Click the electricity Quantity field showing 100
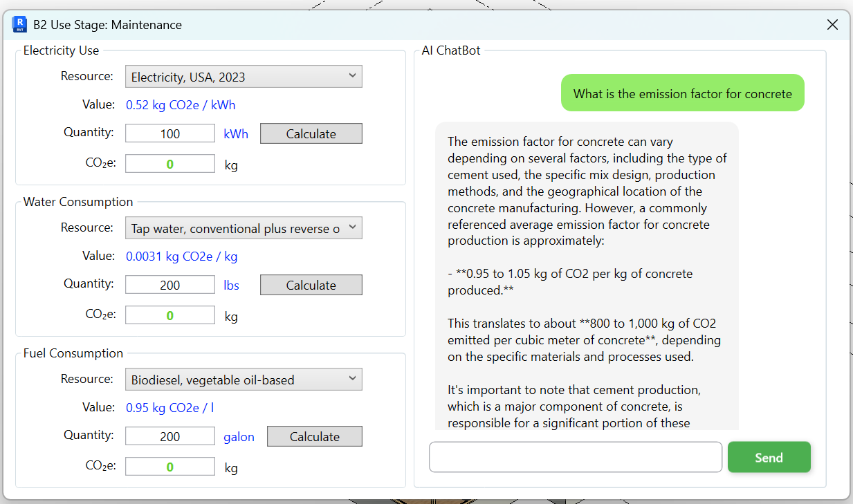The height and width of the screenshot is (504, 853). pyautogui.click(x=170, y=133)
